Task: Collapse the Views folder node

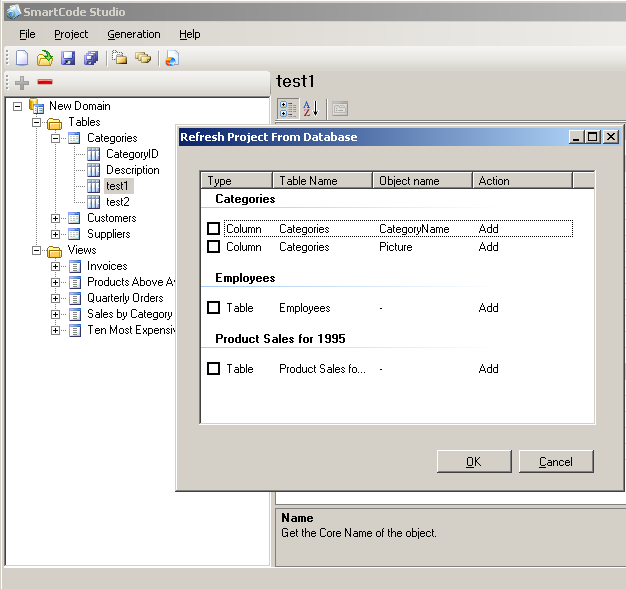Action: pos(36,250)
